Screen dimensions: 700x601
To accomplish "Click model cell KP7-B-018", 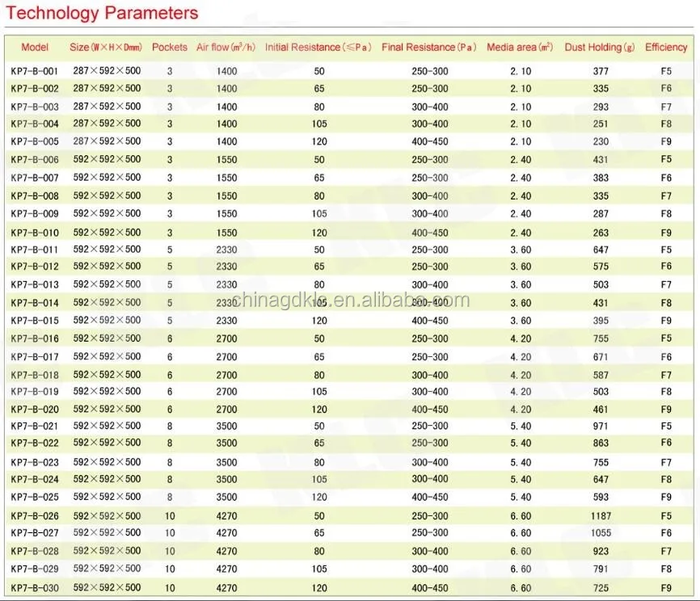I will [x=35, y=376].
